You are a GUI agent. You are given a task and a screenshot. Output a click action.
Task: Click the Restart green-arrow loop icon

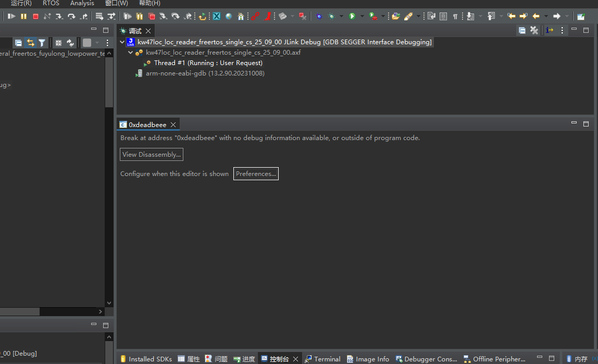[203, 16]
